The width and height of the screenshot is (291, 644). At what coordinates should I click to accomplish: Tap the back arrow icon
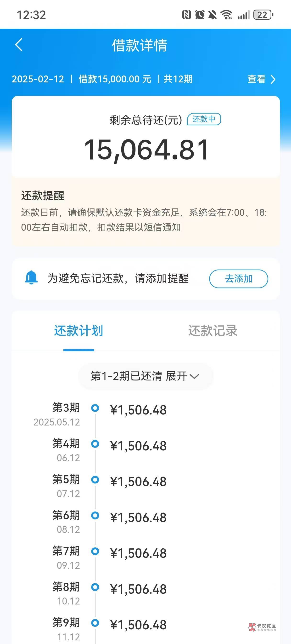pyautogui.click(x=19, y=45)
